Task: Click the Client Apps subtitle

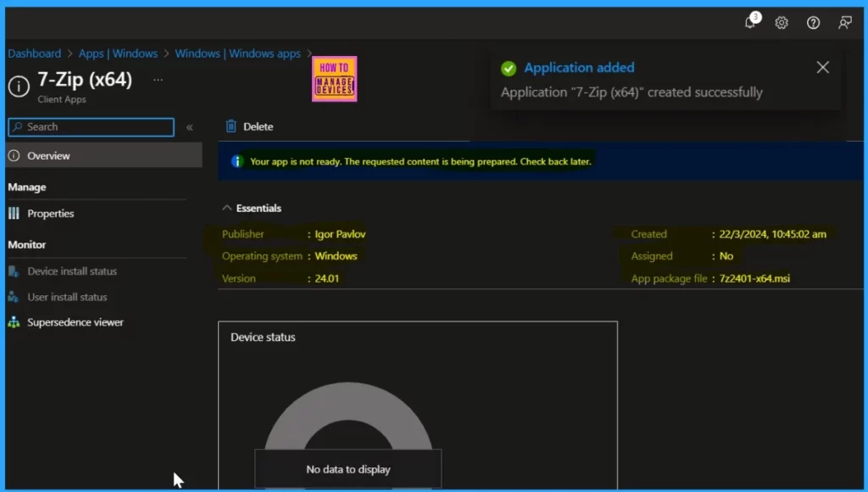Action: [61, 99]
